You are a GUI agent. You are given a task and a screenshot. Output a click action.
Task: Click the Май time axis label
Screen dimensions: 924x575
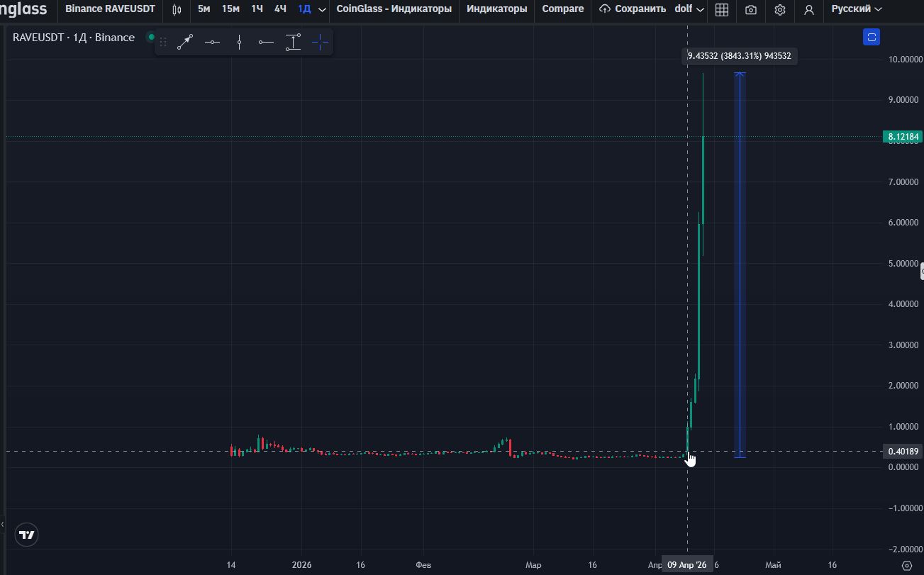[773, 565]
